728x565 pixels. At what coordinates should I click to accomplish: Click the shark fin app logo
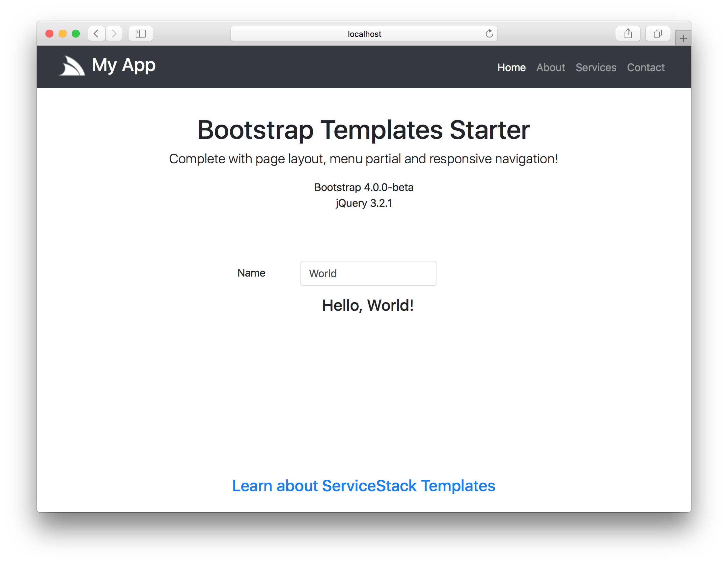(72, 66)
